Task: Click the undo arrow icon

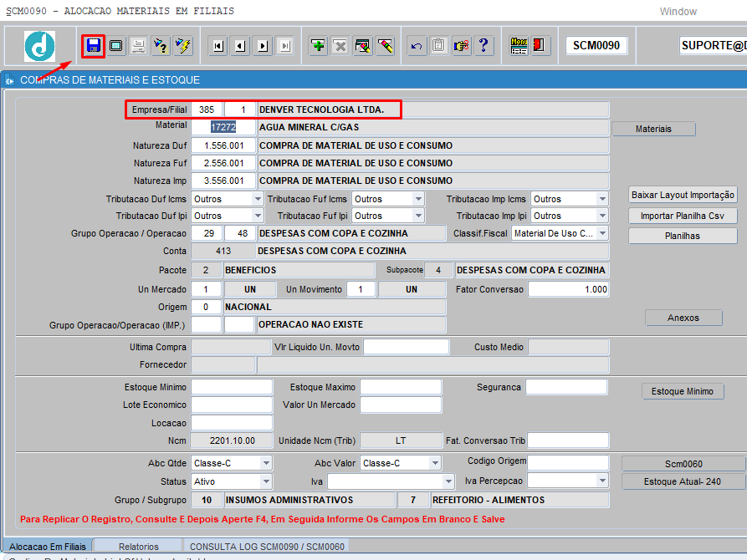Action: pos(417,46)
